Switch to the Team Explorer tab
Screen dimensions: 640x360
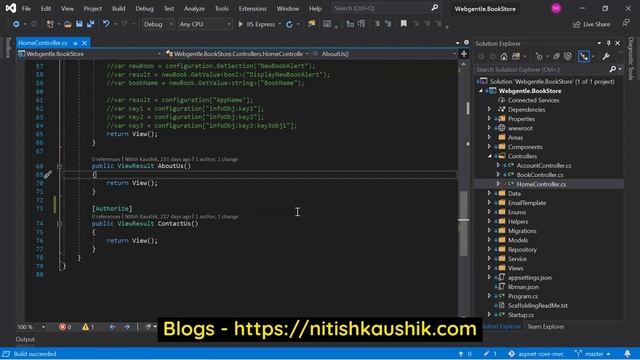click(545, 327)
